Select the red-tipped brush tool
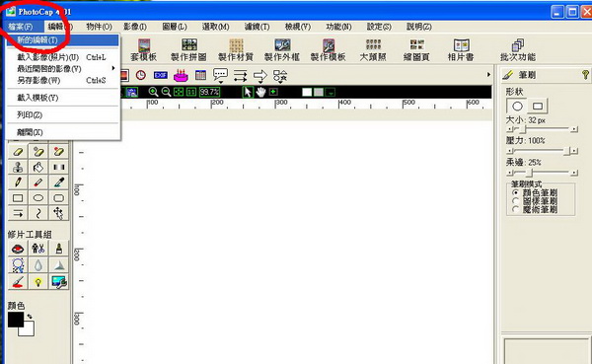Viewport: 592px width, 364px height. pos(38,182)
